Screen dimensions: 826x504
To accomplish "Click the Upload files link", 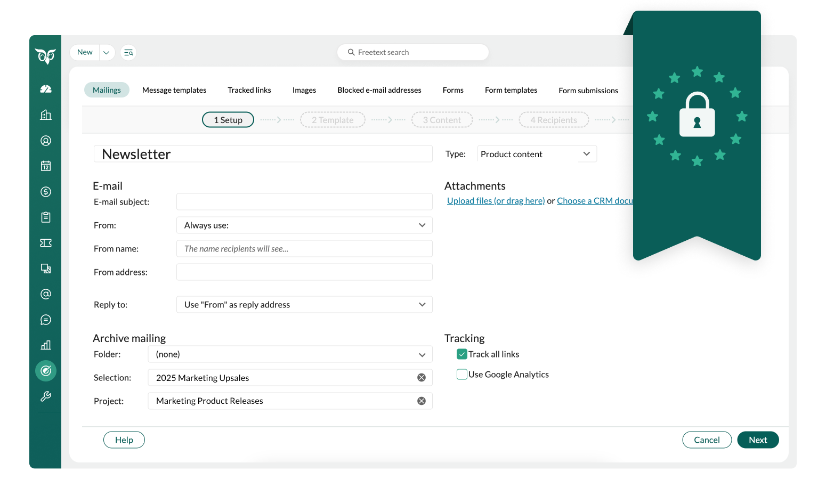I will (x=496, y=201).
